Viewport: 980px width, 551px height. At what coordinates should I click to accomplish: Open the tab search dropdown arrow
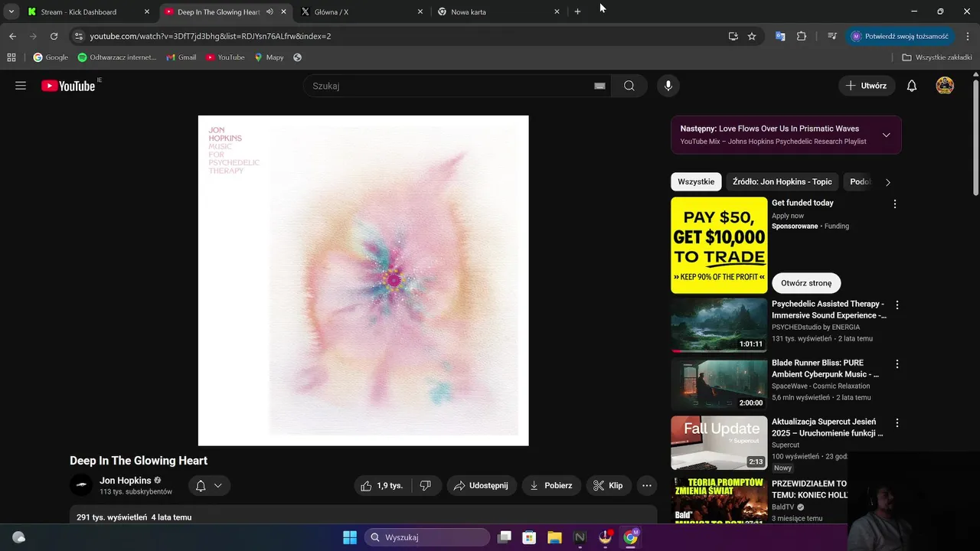[11, 11]
